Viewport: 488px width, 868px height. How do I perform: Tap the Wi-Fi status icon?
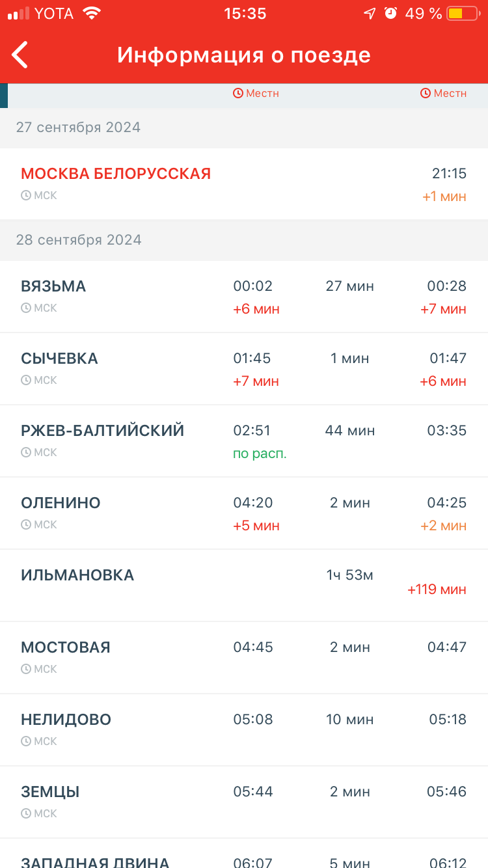point(92,14)
